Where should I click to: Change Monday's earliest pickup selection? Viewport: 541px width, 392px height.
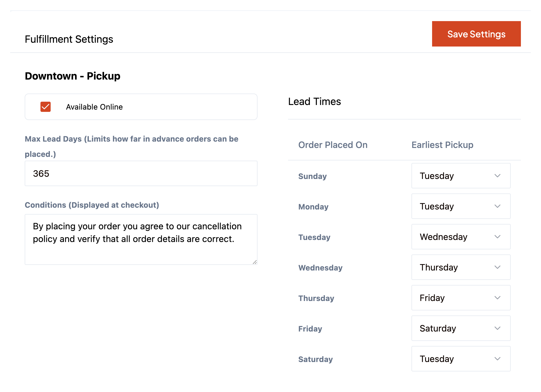461,206
